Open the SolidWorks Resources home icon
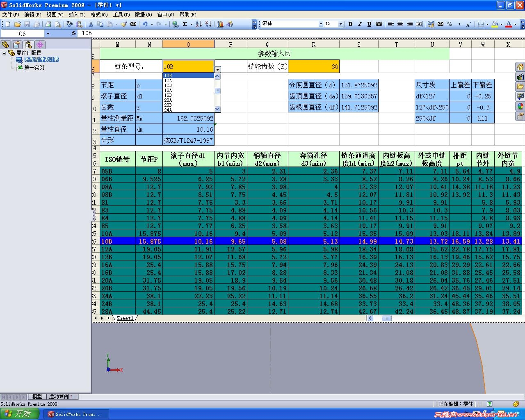 pos(520,67)
